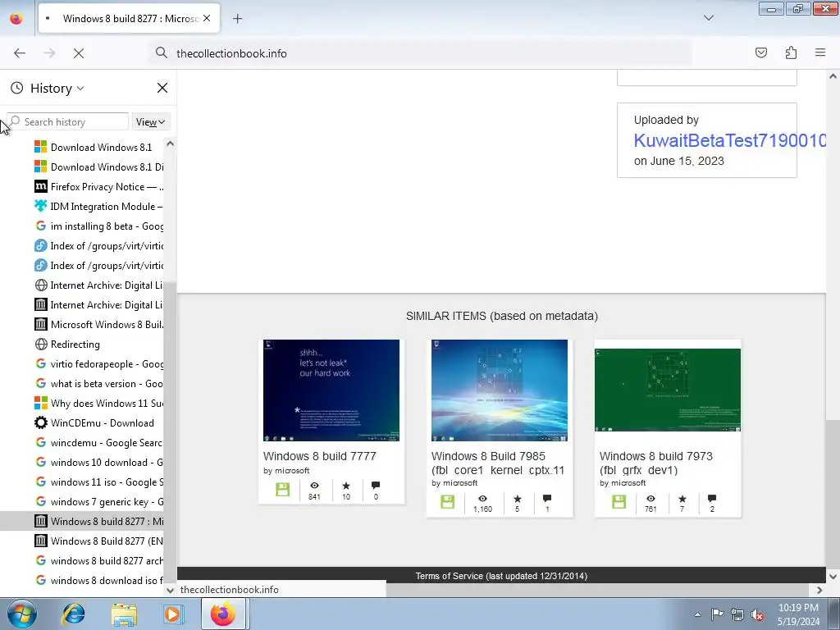The height and width of the screenshot is (630, 840).
Task: Open 'what is beta version' history entry
Action: [98, 384]
